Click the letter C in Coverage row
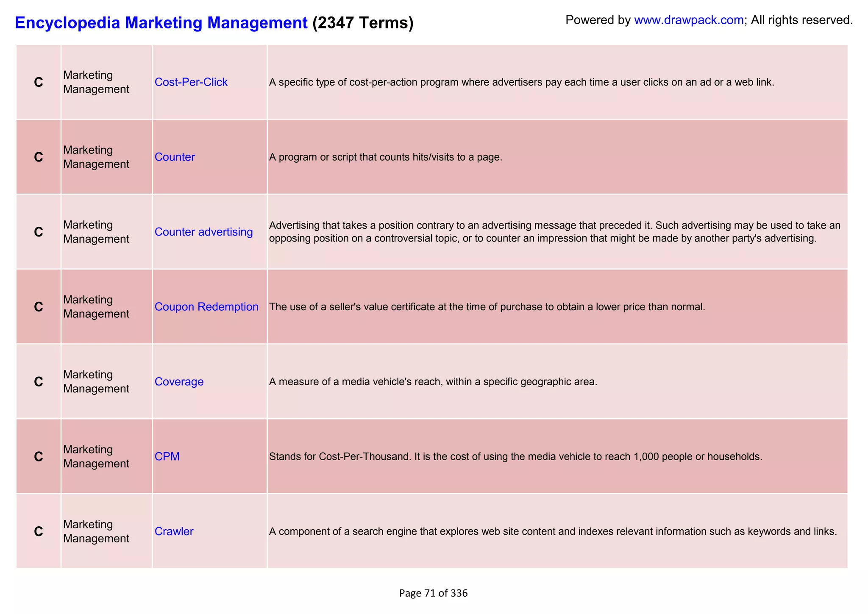This screenshot has width=868, height=614. tap(39, 382)
